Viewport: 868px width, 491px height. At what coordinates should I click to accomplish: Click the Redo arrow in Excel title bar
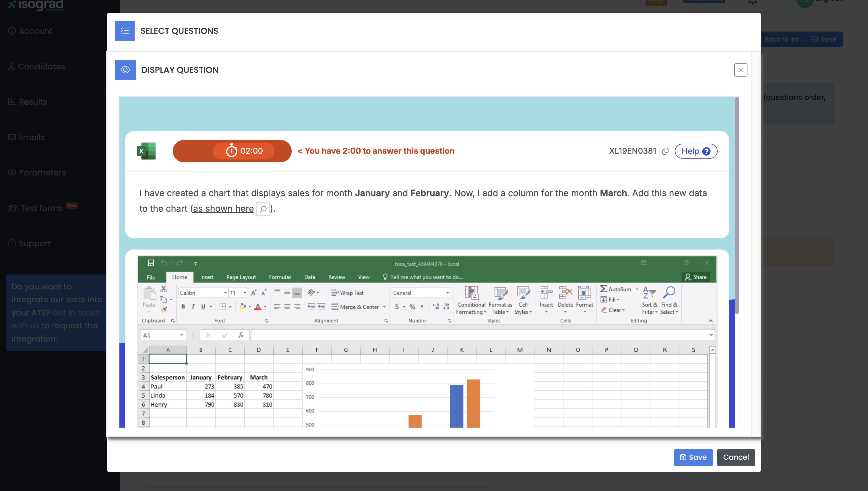click(x=180, y=263)
